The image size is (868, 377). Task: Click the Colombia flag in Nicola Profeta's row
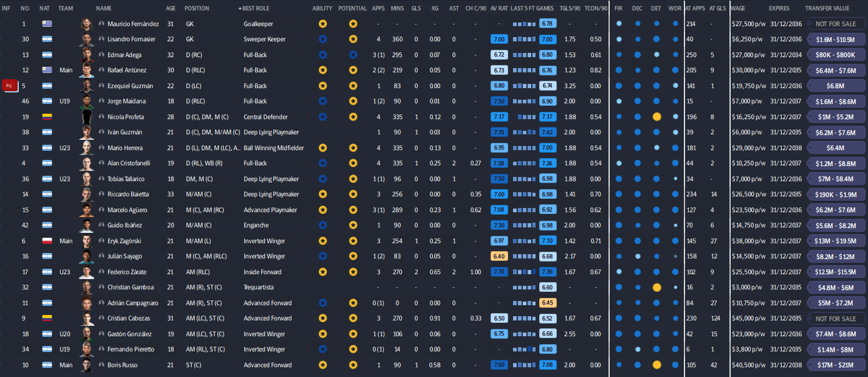(x=47, y=117)
